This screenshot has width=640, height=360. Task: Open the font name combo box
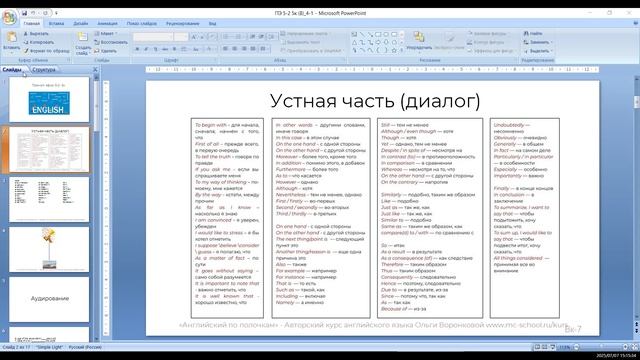click(153, 37)
